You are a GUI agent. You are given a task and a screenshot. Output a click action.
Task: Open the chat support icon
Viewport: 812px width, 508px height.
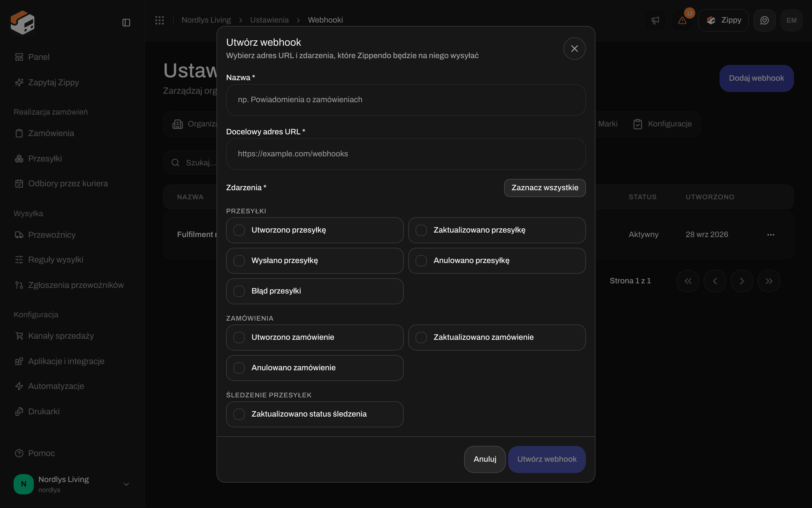(x=764, y=21)
